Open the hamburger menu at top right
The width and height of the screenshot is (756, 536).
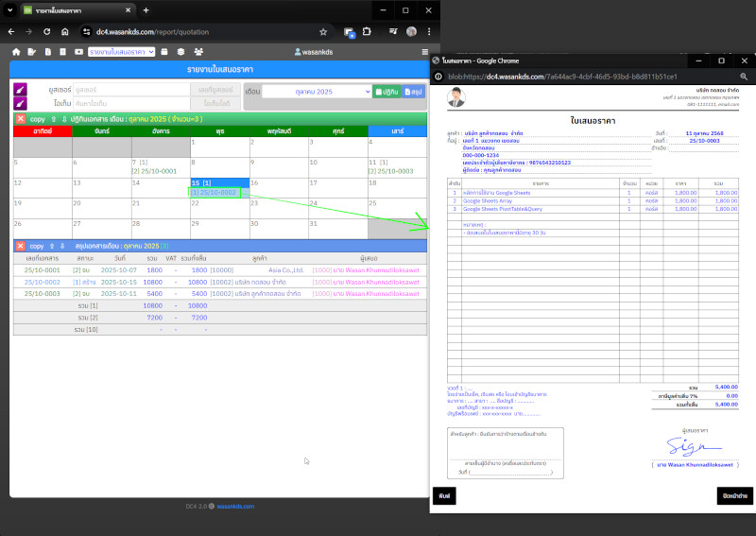click(425, 51)
